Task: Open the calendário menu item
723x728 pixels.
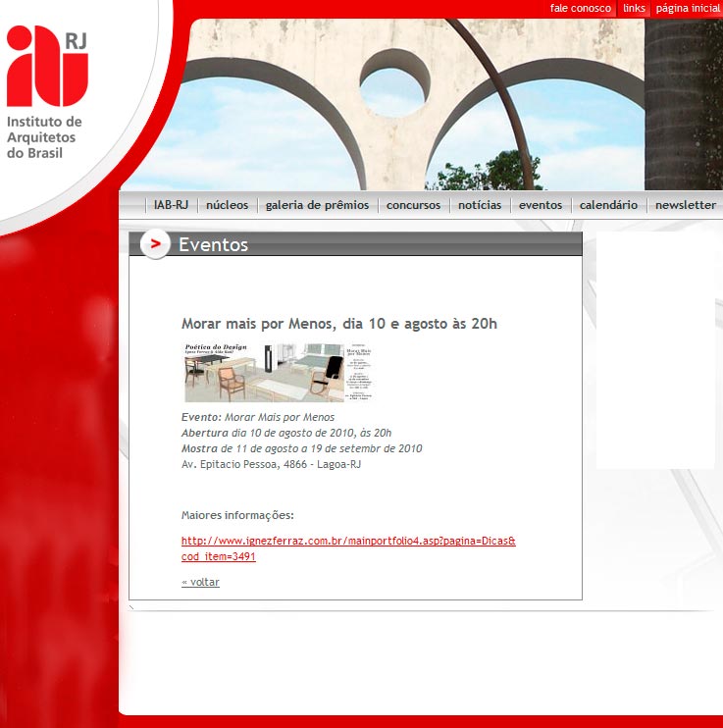Action: coord(608,205)
